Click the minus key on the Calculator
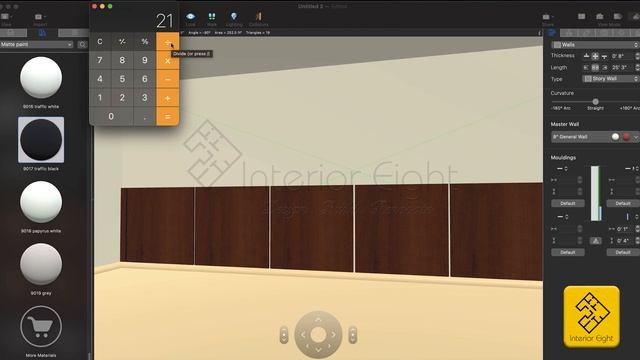This screenshot has width=640, height=360. [167, 79]
